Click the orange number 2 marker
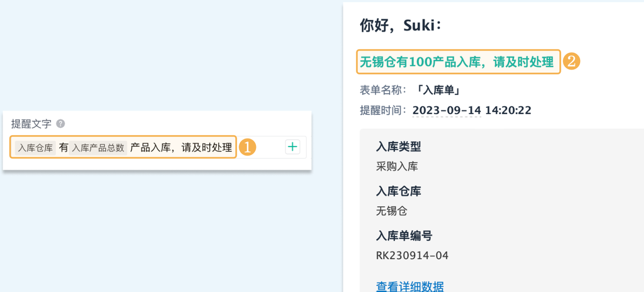This screenshot has height=292, width=644. coord(572,62)
